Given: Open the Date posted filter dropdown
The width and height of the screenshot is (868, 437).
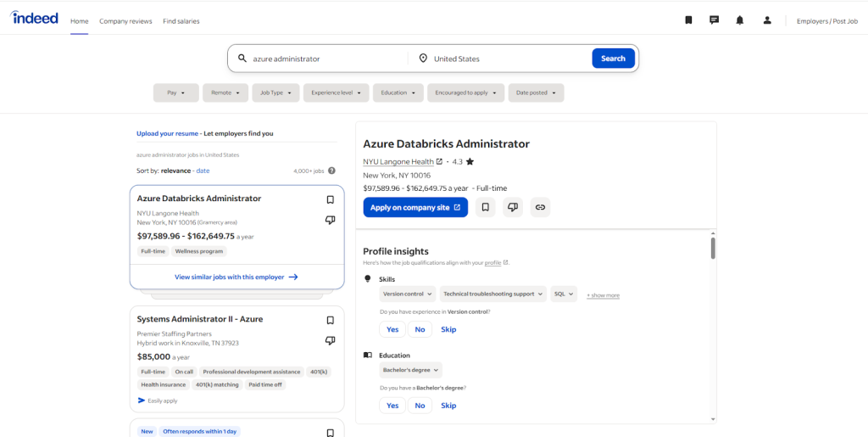Looking at the screenshot, I should (536, 93).
